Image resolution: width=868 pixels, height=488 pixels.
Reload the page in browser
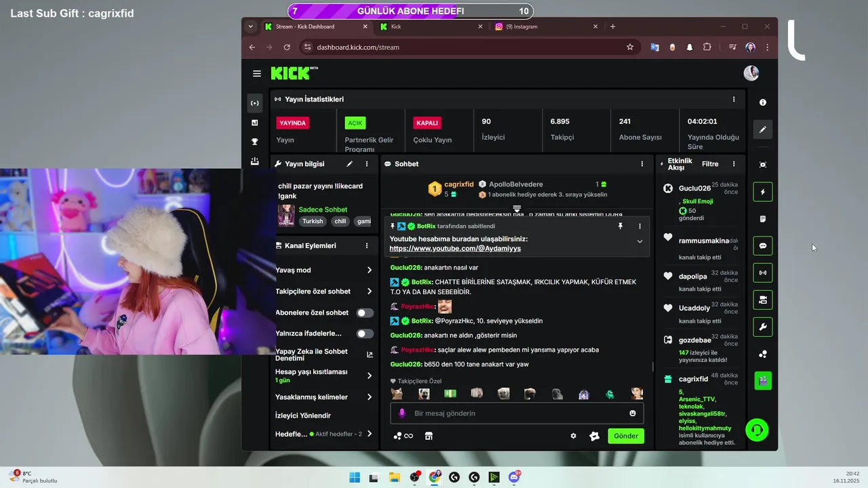287,47
